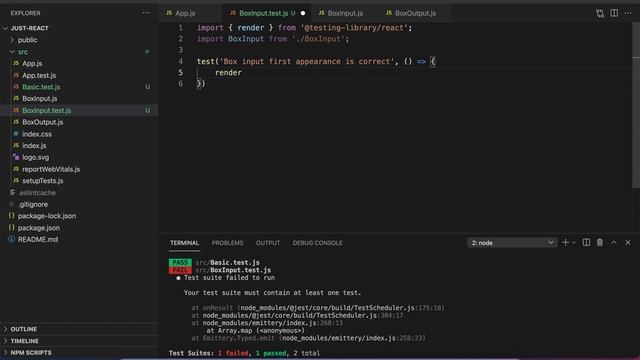Click the JS icon beside App.js
The image size is (640, 360).
coord(16,63)
